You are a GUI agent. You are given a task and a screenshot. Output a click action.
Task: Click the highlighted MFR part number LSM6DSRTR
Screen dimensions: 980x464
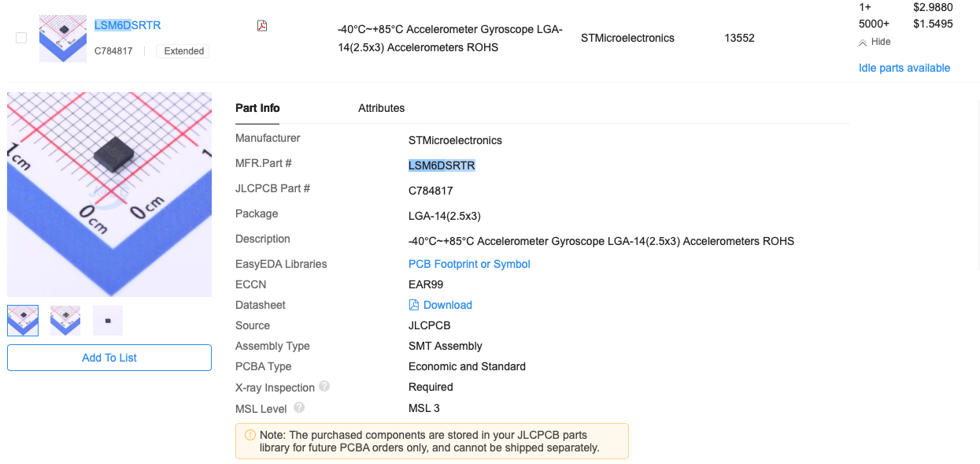pyautogui.click(x=442, y=165)
